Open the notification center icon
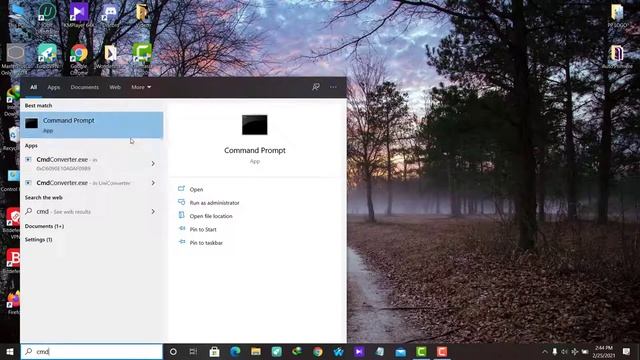The width and height of the screenshot is (640, 360). 627,351
